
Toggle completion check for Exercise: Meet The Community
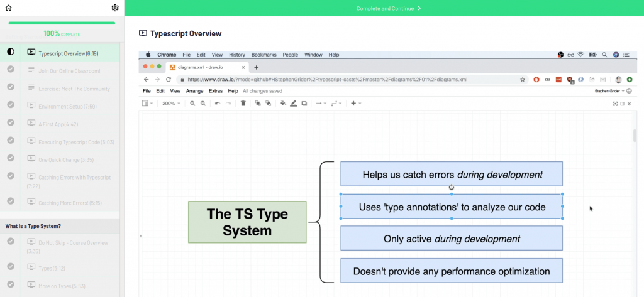point(11,87)
